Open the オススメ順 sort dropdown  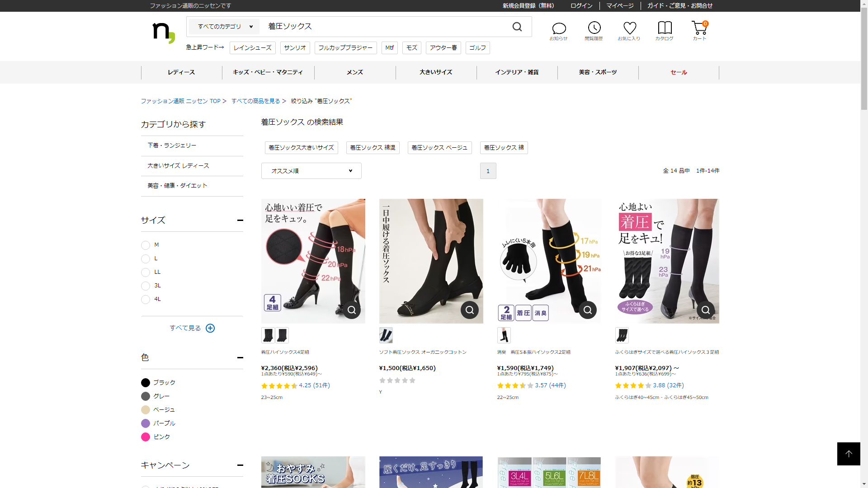tap(311, 171)
